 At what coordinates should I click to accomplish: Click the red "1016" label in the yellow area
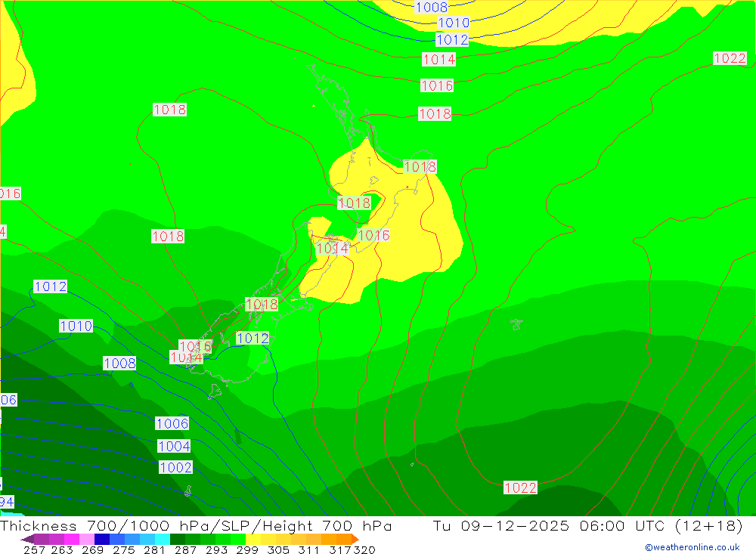pyautogui.click(x=373, y=235)
